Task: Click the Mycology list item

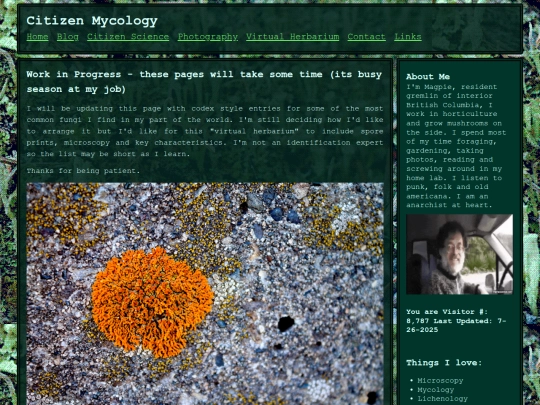Action: click(x=436, y=390)
